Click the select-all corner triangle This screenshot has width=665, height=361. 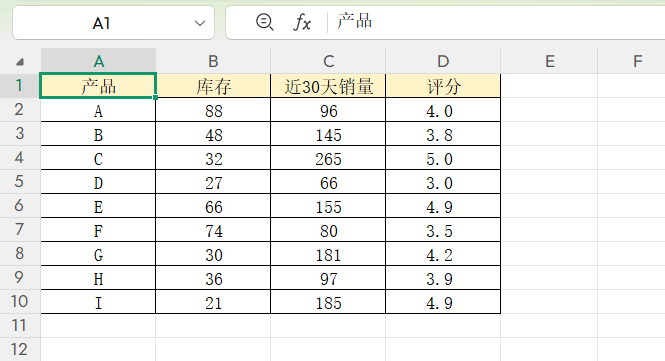pos(20,62)
